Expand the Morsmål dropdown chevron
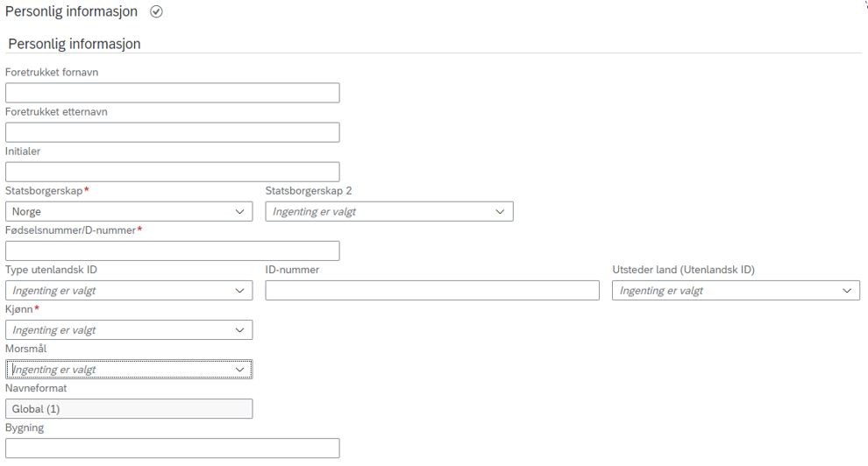 [239, 370]
